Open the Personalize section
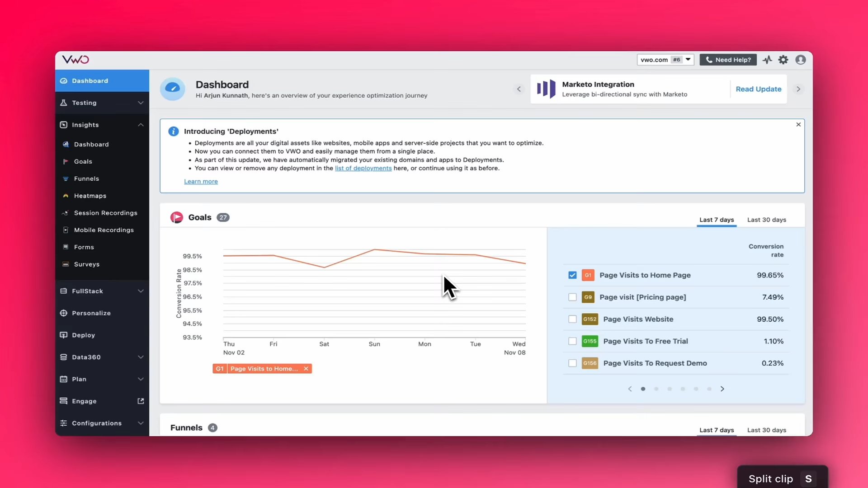 coord(90,313)
